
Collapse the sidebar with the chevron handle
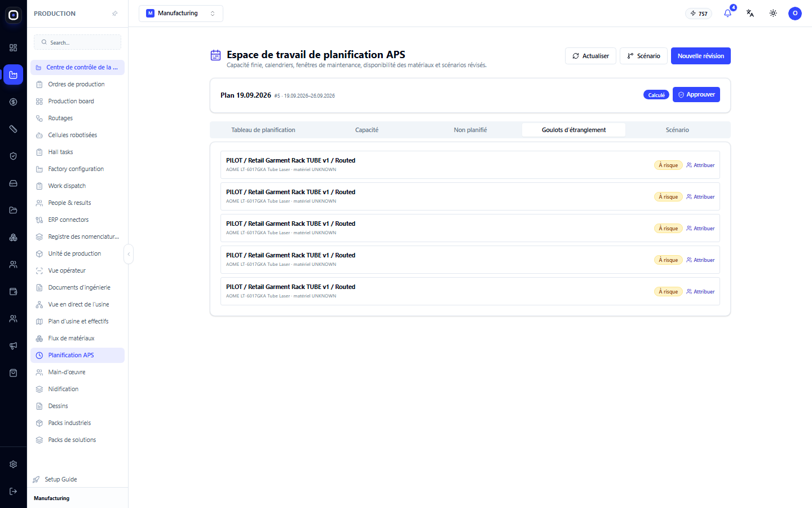(x=129, y=254)
